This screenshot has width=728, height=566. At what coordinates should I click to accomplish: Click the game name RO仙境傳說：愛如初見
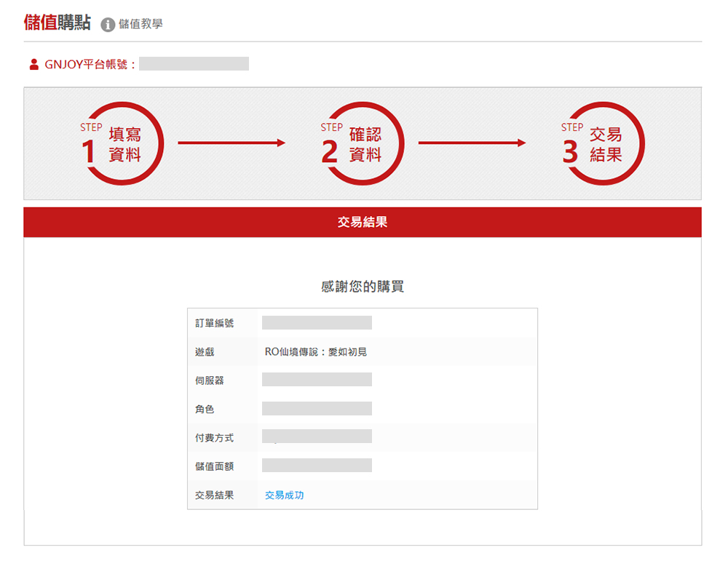[316, 352]
